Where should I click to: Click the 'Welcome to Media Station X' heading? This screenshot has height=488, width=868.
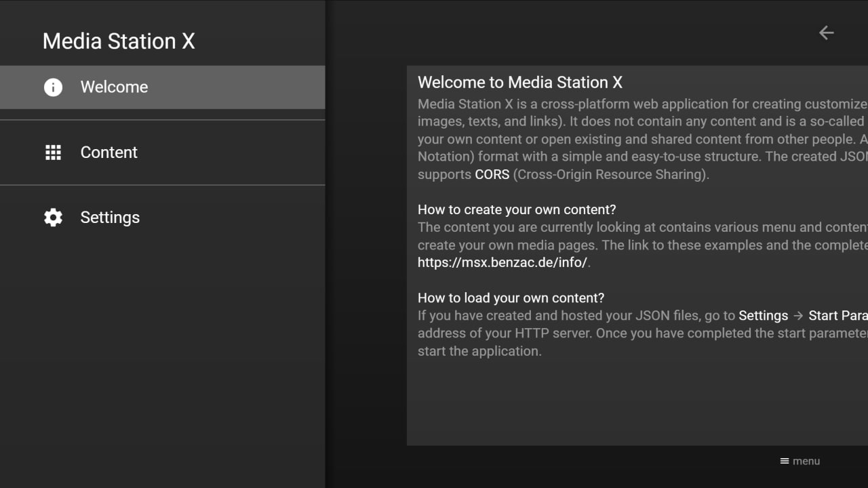pyautogui.click(x=519, y=83)
